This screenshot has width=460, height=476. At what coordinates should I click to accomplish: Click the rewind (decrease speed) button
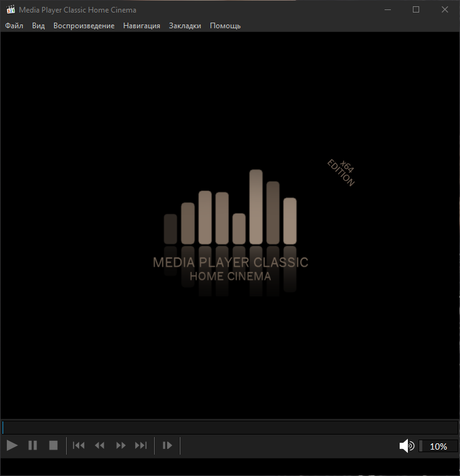pyautogui.click(x=100, y=445)
